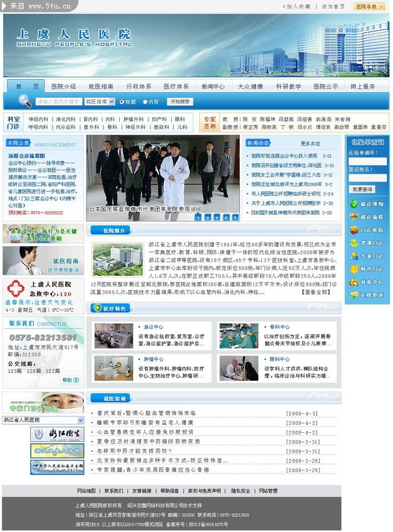Click the magnifying glass search icon
Viewport: 393px width, 532px height.
coord(24,100)
